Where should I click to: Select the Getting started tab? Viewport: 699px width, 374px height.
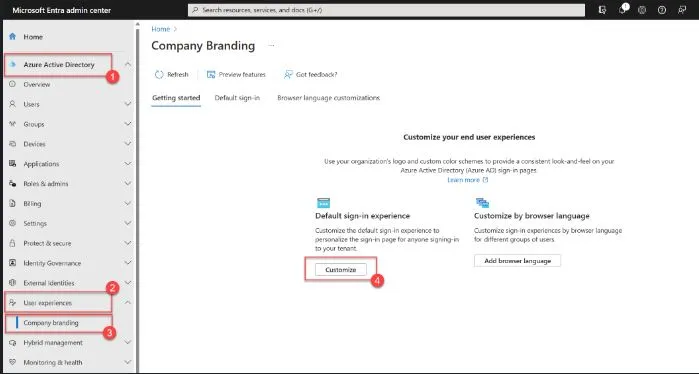click(x=176, y=98)
